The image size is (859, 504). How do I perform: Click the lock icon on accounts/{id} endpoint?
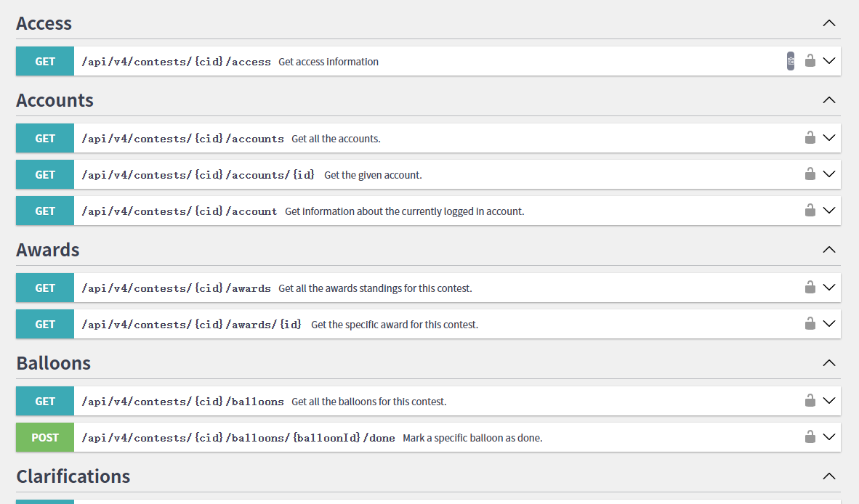(810, 174)
